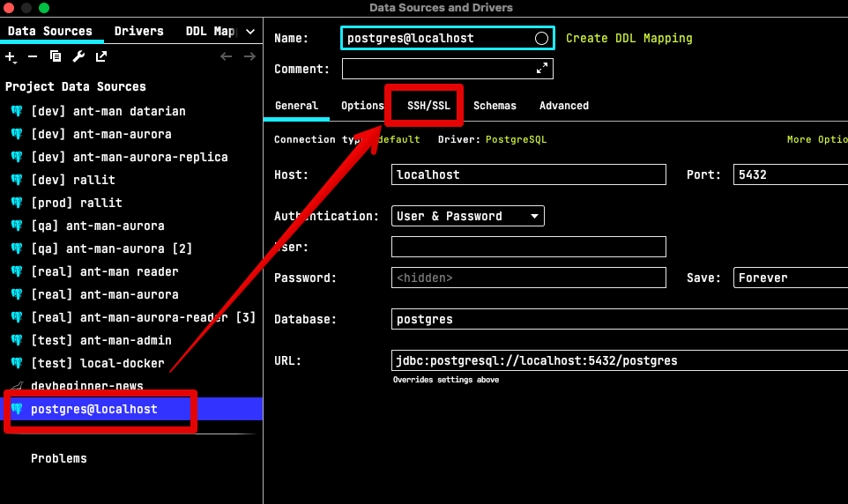Click the duplicate data source icon
The image size is (848, 504).
56,56
